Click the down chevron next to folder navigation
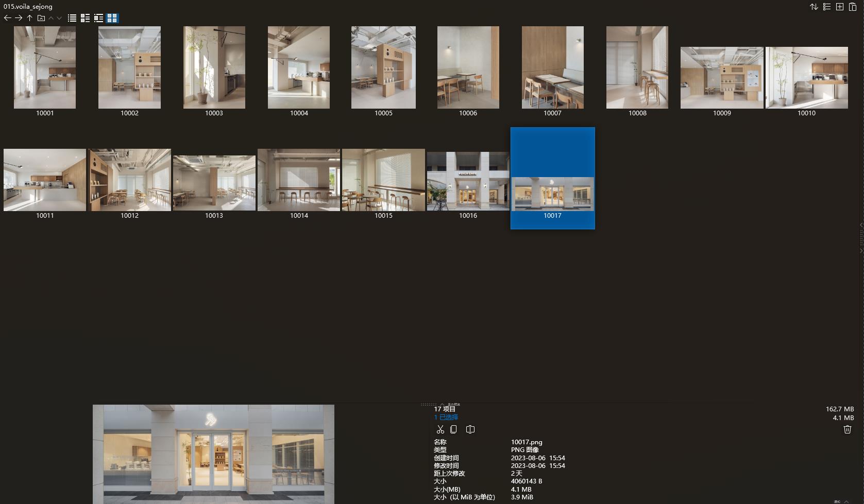 click(x=59, y=18)
